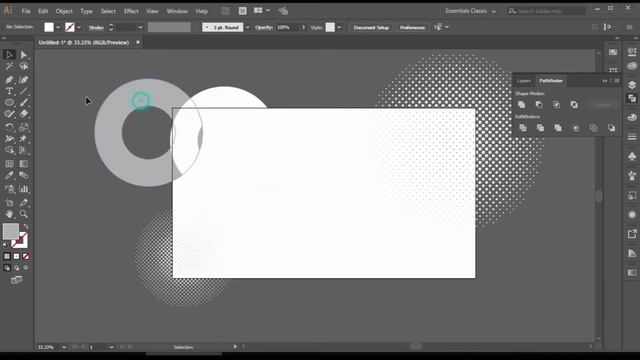640x360 pixels.
Task: Enable Draw Behind mode
Action: tap(16, 268)
